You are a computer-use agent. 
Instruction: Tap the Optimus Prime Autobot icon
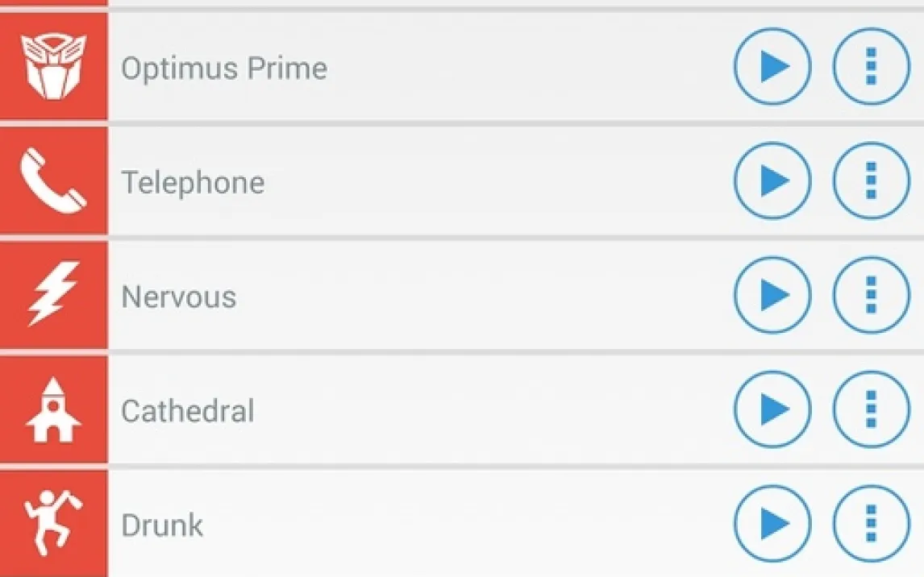pyautogui.click(x=53, y=68)
